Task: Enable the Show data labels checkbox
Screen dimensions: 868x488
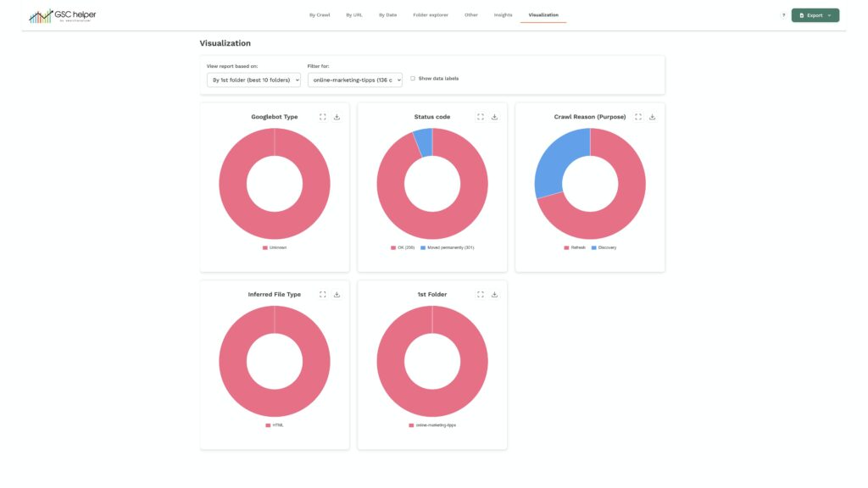Action: click(413, 78)
